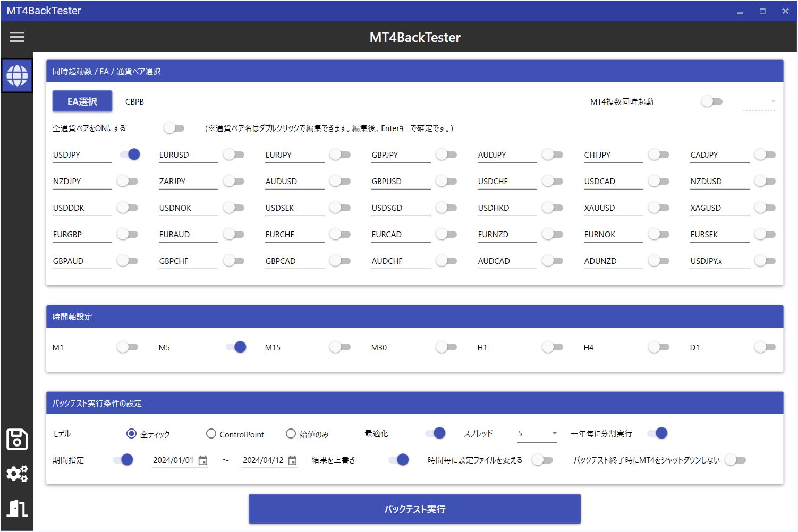Enable the GBPJPY toggle
Image resolution: width=798 pixels, height=532 pixels.
(446, 155)
